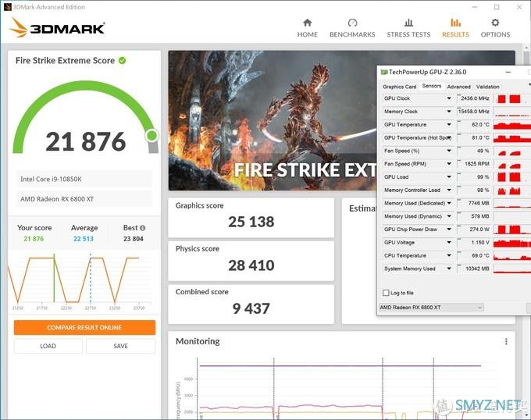The width and height of the screenshot is (531, 420).
Task: Click the GPU Temperature red sensor graph
Action: pos(512,125)
